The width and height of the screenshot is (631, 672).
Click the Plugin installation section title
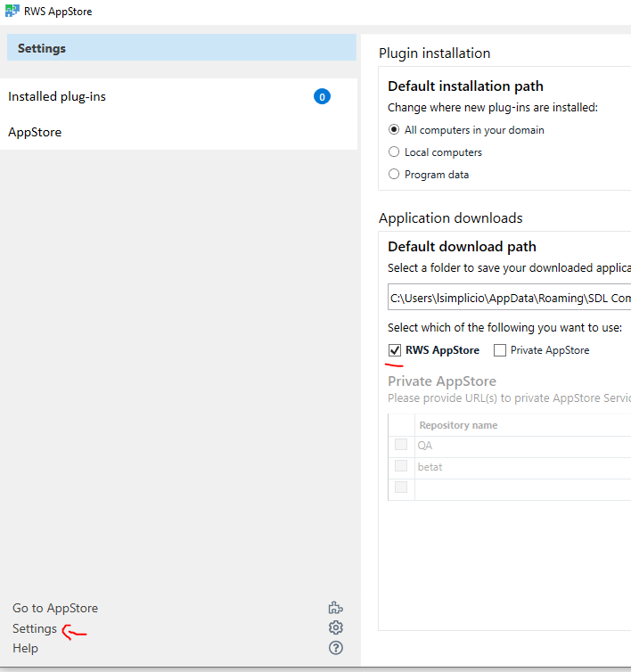(434, 53)
